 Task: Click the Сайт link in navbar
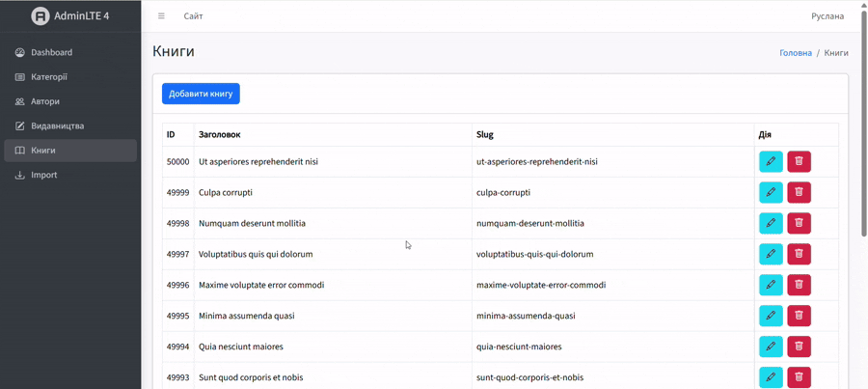pos(193,16)
